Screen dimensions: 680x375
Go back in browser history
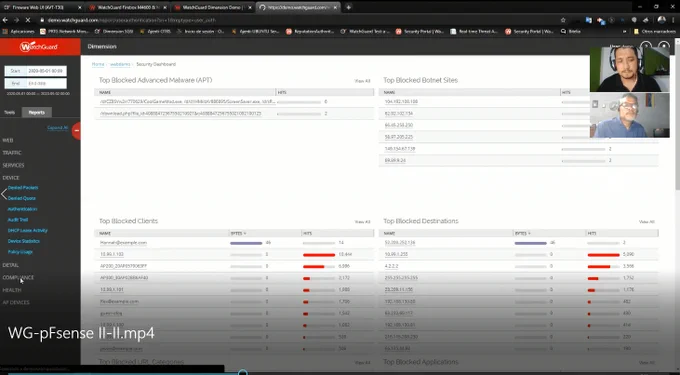5,20
